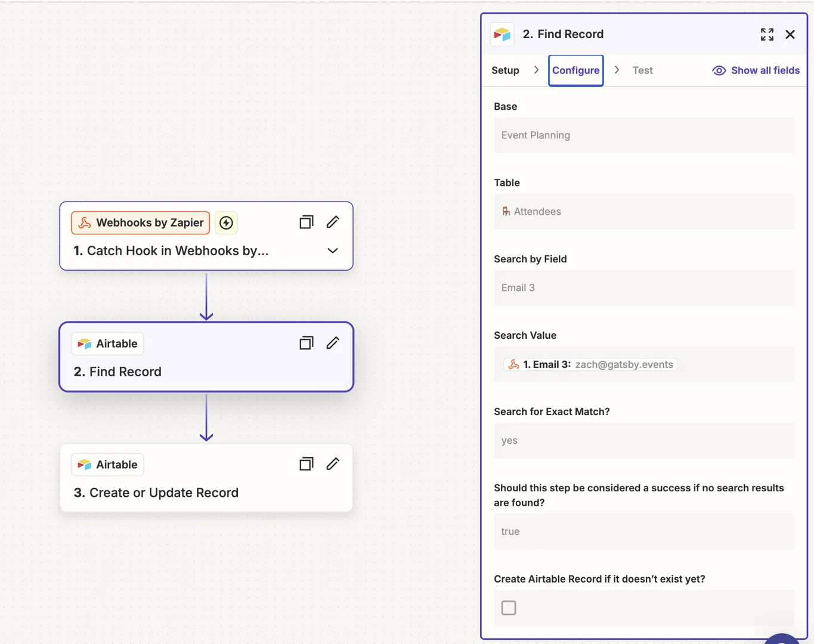This screenshot has width=814, height=644.
Task: Expand the Find Record panel to fullscreen
Action: click(x=767, y=34)
